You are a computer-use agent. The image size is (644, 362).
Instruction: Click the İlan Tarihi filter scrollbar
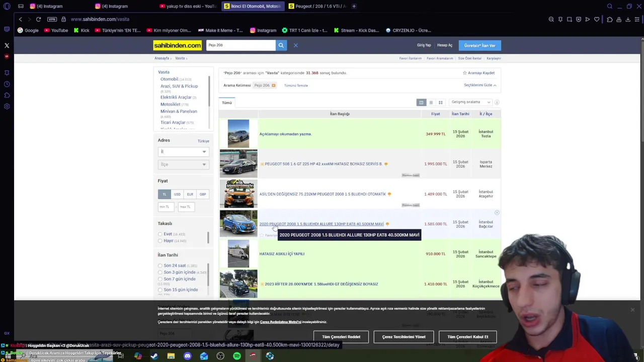tap(209, 274)
